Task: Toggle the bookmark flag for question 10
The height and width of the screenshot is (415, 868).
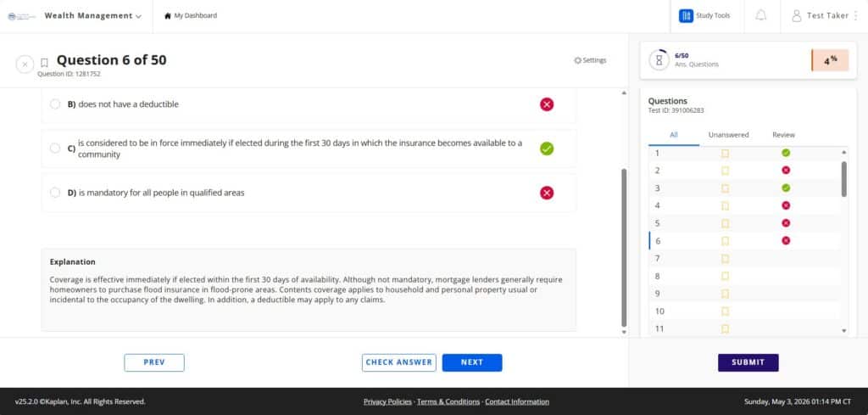Action: click(725, 311)
